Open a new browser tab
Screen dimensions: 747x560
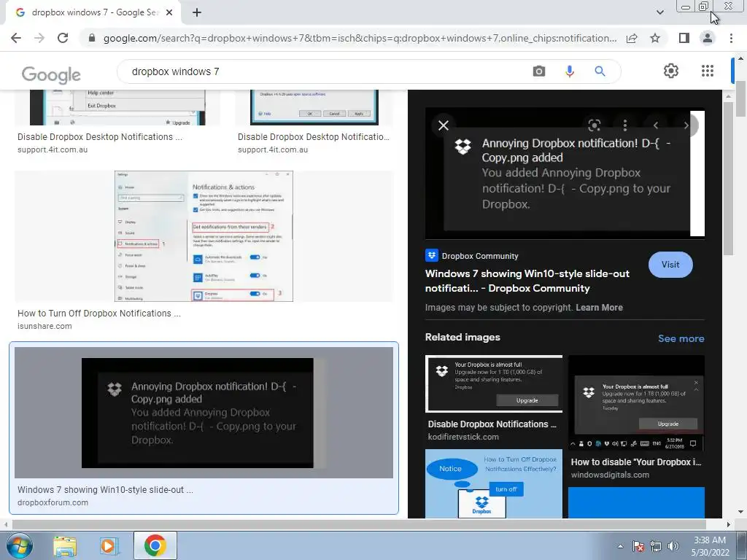[197, 12]
